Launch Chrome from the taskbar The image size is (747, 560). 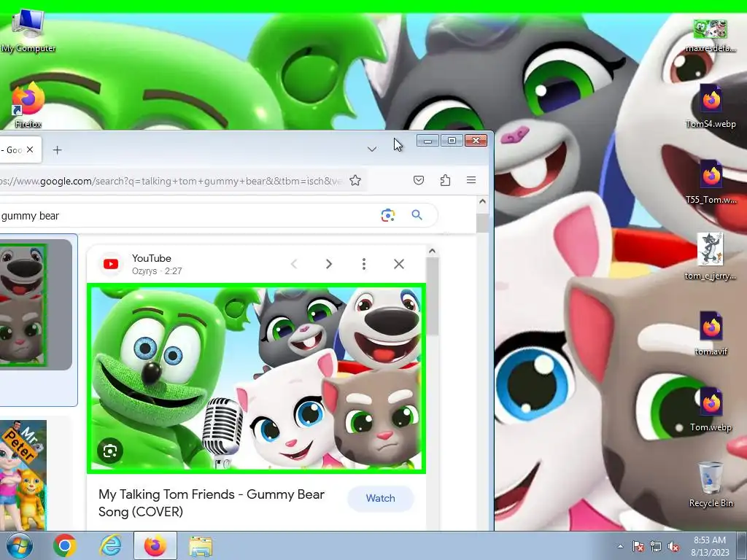coord(65,545)
